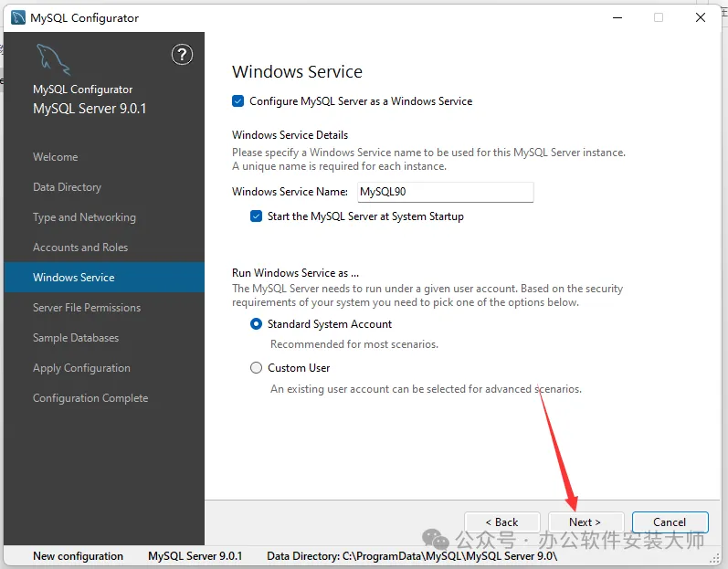Click 'MySQL Server 9.0.1' in status bar
Image resolution: width=728 pixels, height=569 pixels.
coord(195,556)
